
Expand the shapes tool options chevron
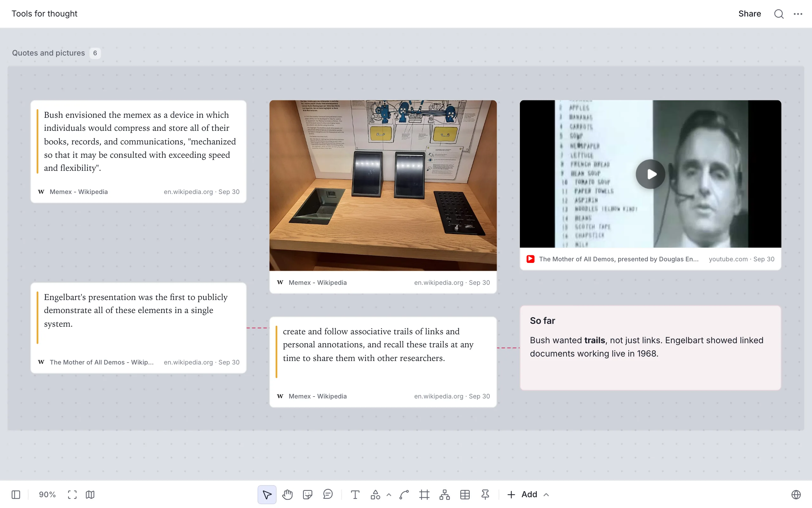pos(389,495)
